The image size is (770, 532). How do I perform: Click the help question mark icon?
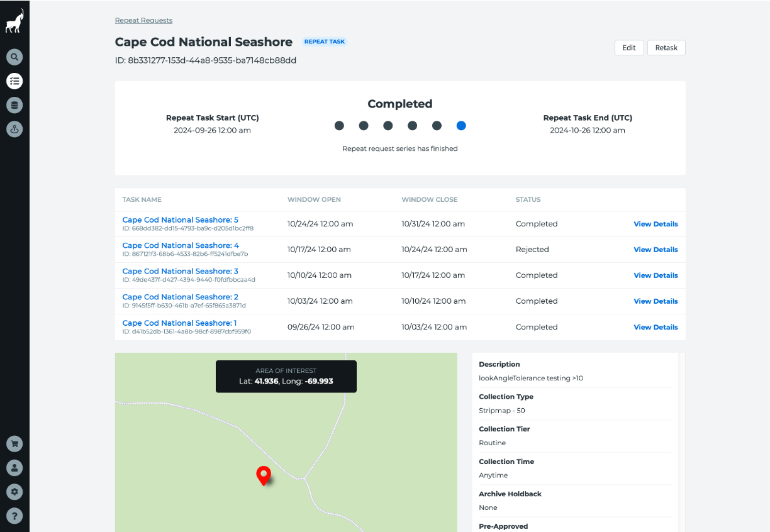14,516
